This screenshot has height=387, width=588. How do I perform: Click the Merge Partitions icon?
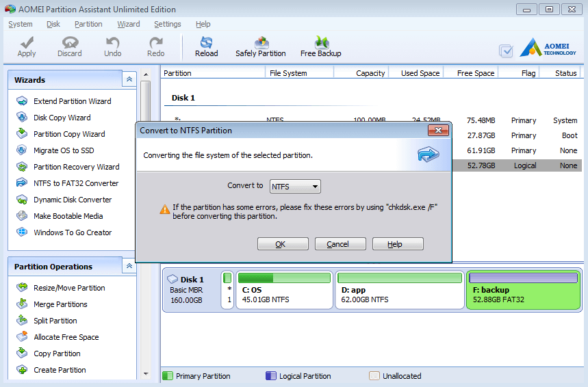point(22,304)
